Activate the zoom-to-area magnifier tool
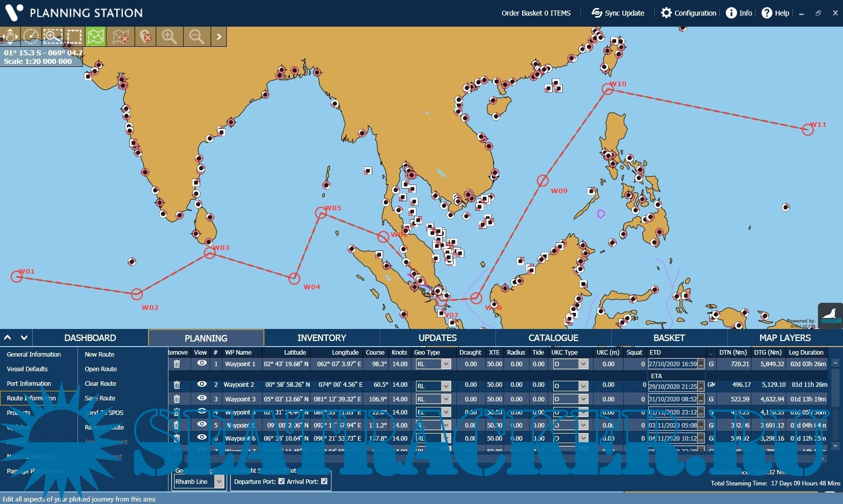This screenshot has height=504, width=843. point(52,37)
